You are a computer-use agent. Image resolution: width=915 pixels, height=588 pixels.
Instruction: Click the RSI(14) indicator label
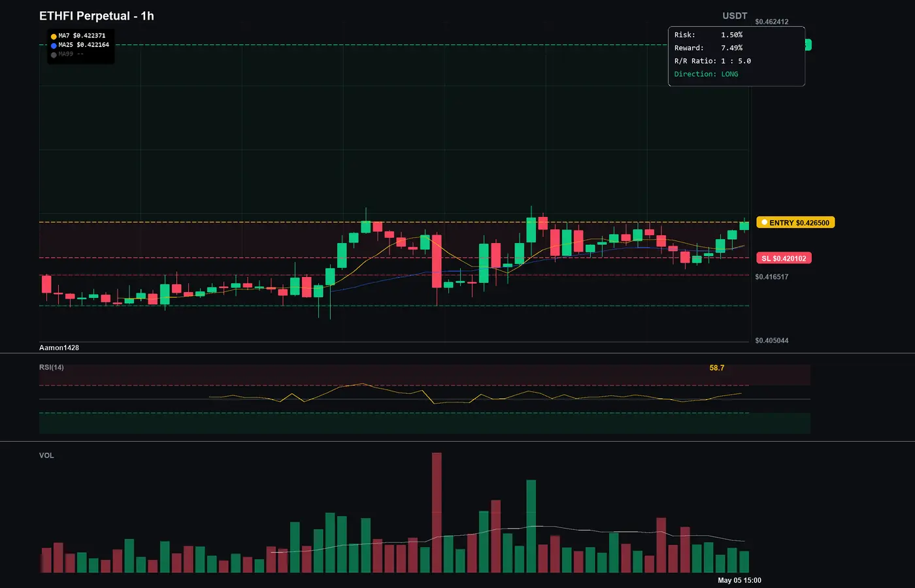click(52, 367)
